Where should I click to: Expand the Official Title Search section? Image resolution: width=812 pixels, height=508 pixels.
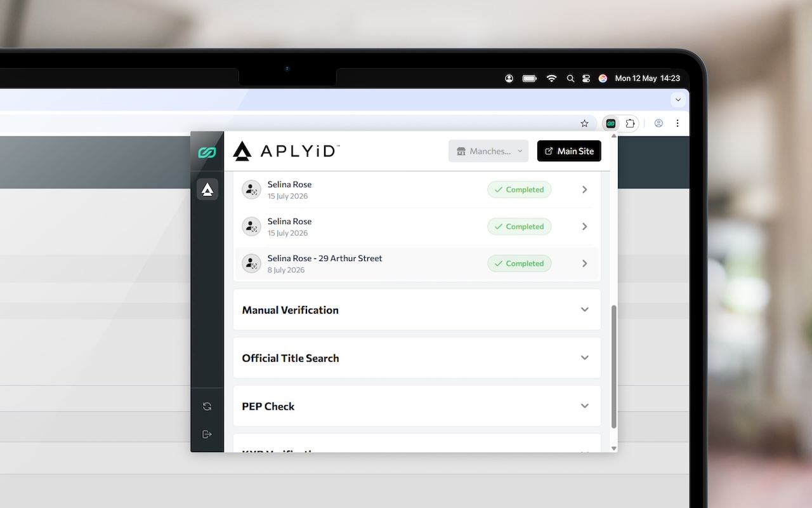pos(584,358)
